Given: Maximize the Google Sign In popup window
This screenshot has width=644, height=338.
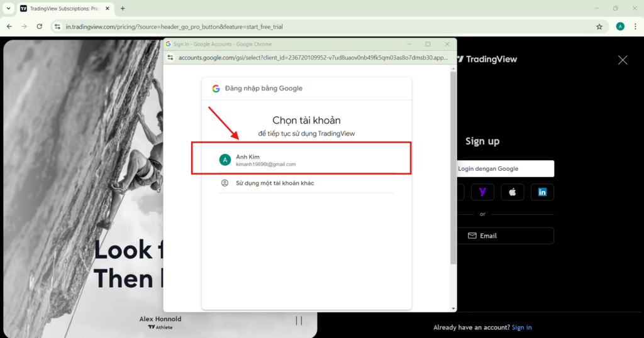Looking at the screenshot, I should pyautogui.click(x=428, y=45).
